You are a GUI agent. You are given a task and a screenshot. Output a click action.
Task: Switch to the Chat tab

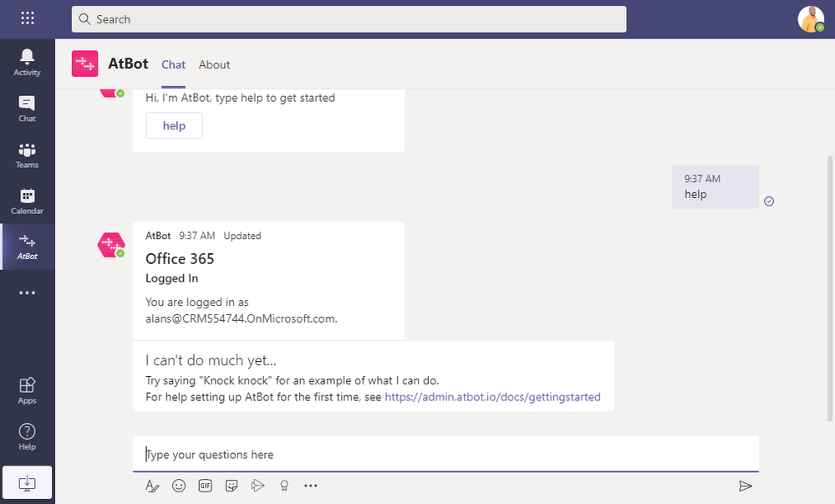pyautogui.click(x=174, y=64)
